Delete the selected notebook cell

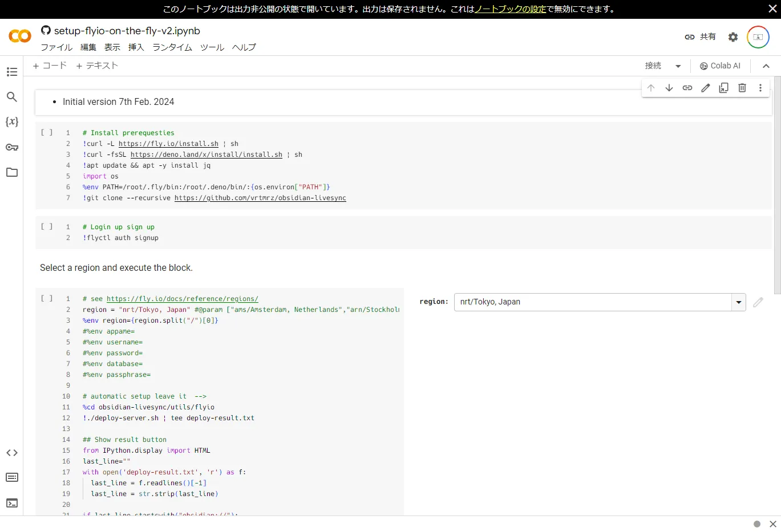point(742,87)
